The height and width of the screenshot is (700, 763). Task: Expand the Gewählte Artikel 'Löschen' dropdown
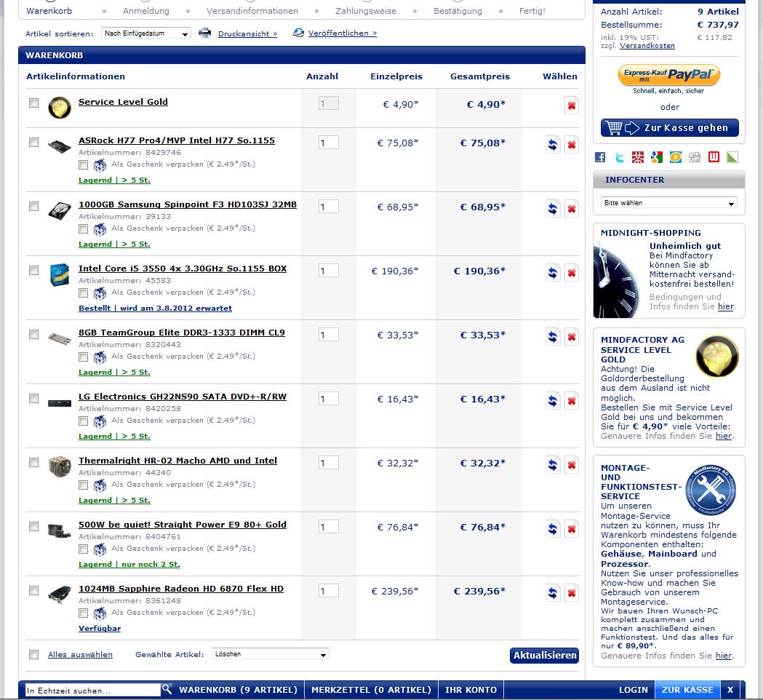point(270,654)
